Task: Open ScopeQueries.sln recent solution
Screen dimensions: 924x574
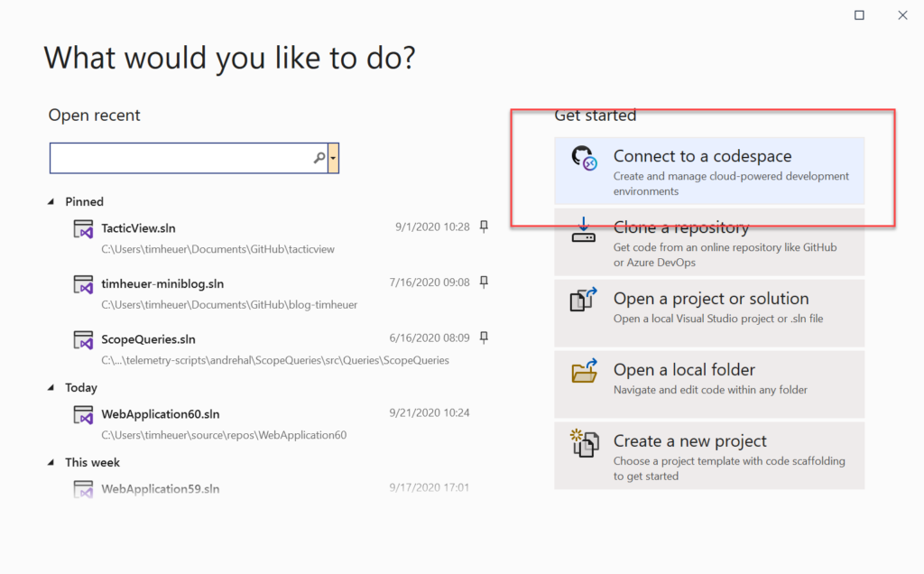Action: (148, 339)
